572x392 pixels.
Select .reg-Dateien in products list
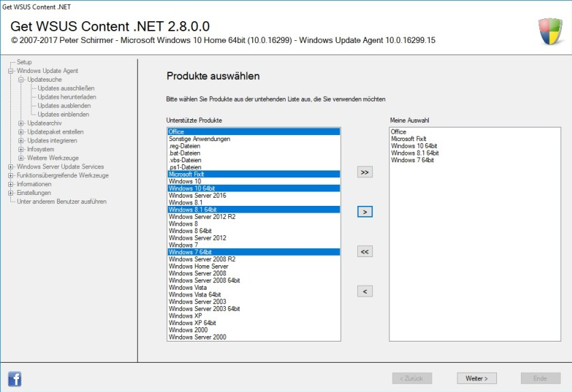(254, 146)
